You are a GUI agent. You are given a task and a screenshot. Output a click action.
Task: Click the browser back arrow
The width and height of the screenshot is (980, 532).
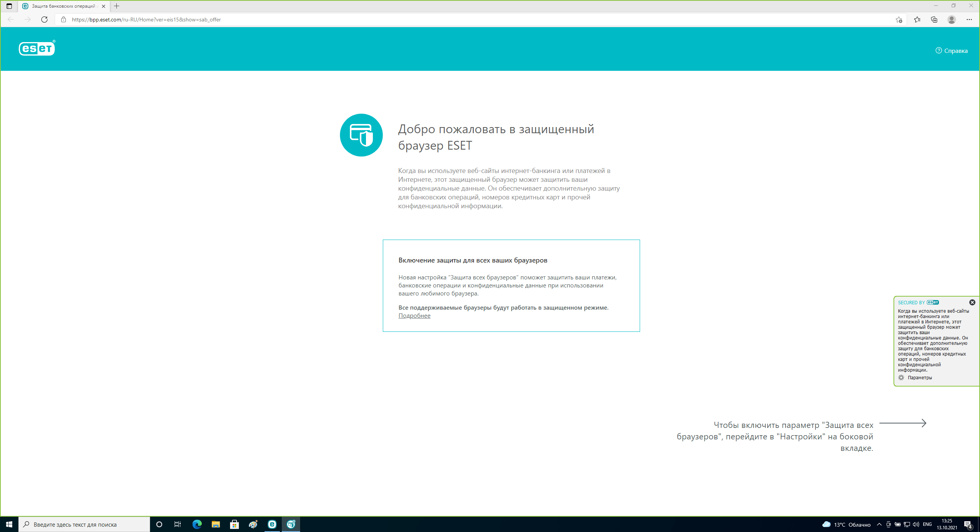click(x=11, y=20)
